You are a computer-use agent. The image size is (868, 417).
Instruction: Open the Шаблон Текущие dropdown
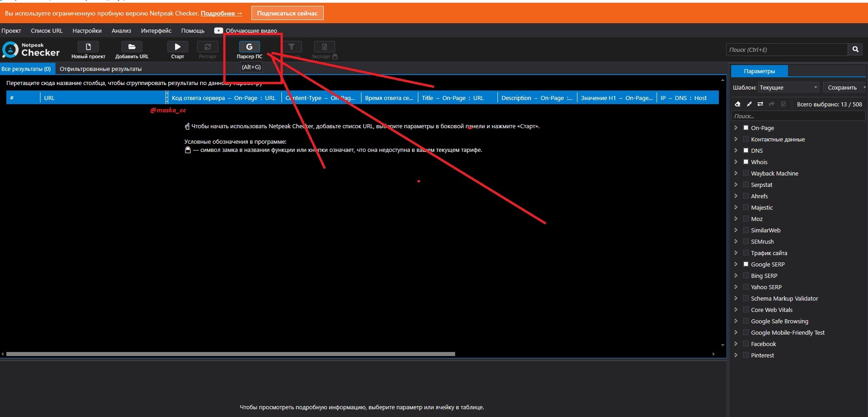click(788, 87)
